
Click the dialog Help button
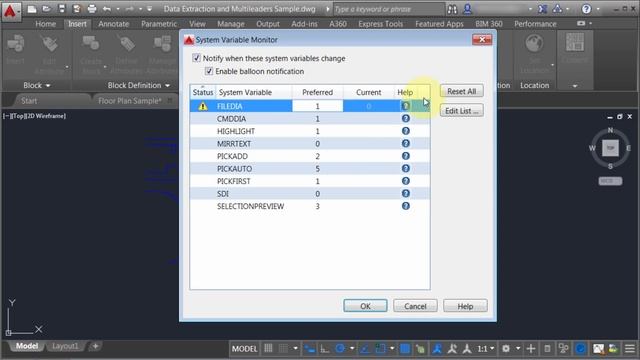pos(465,306)
